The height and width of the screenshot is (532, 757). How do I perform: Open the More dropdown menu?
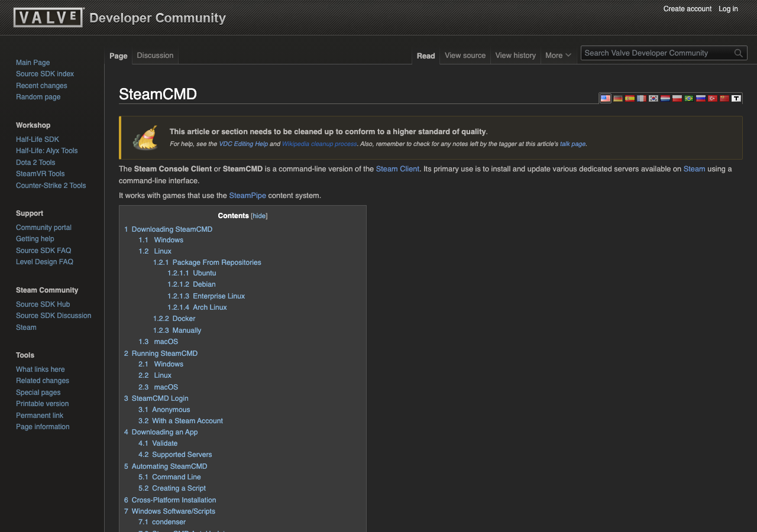tap(558, 56)
